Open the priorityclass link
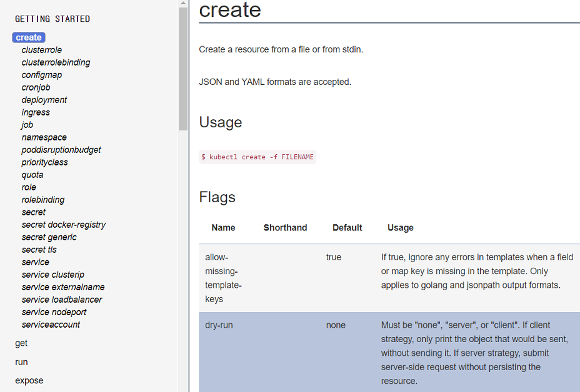This screenshot has height=392, width=580. point(44,162)
